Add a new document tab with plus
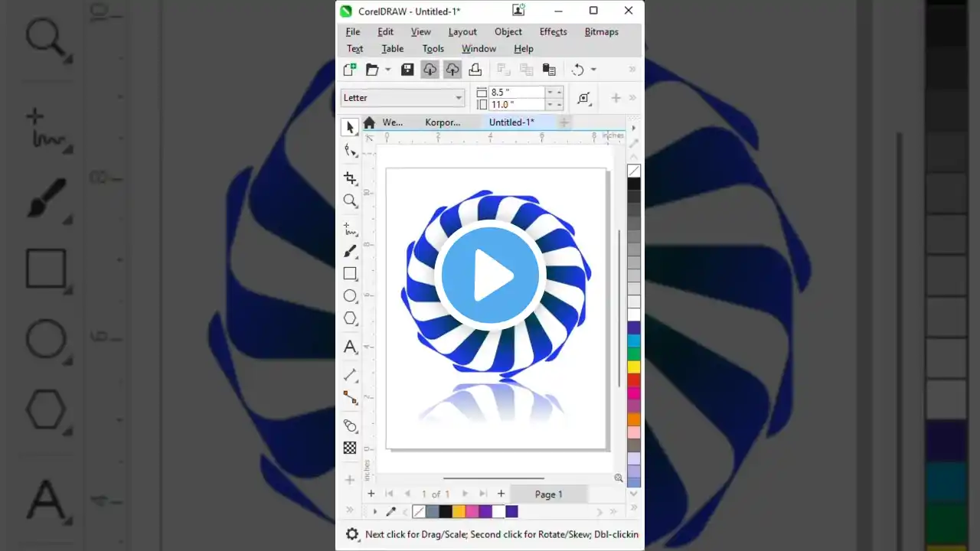The width and height of the screenshot is (980, 551). click(564, 122)
